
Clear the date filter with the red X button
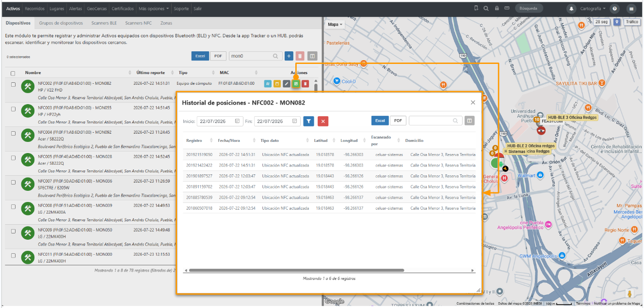pos(323,121)
